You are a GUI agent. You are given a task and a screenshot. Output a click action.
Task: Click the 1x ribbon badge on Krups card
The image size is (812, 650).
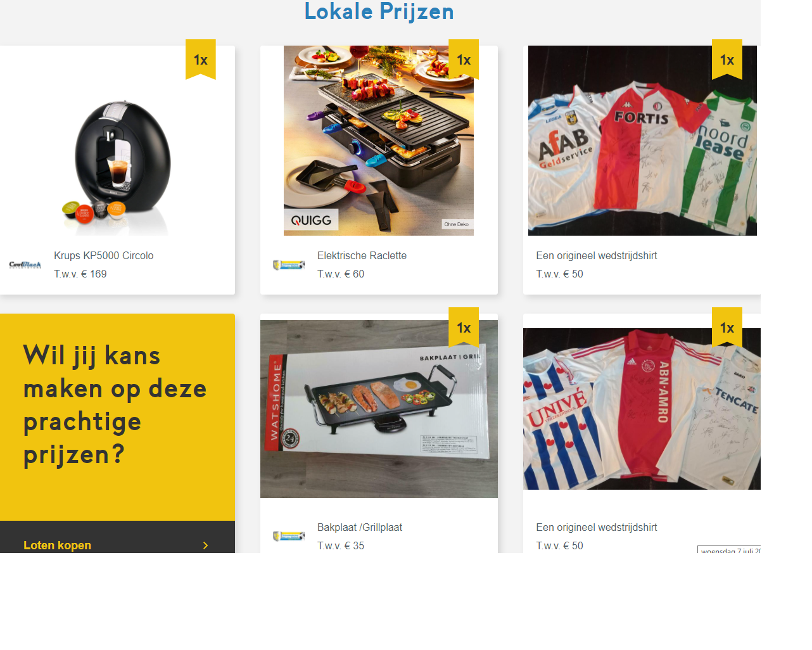pyautogui.click(x=201, y=60)
